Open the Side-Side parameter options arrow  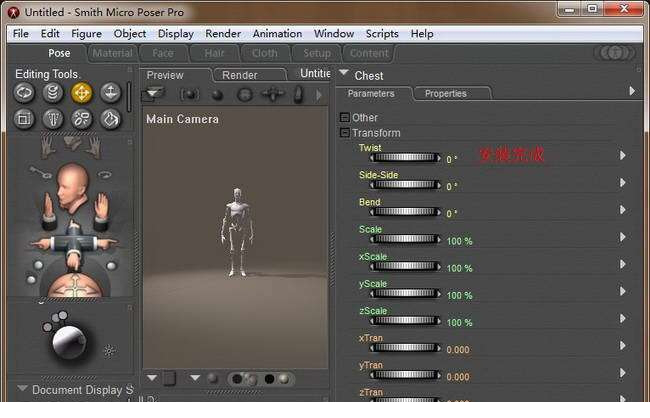pyautogui.click(x=622, y=182)
